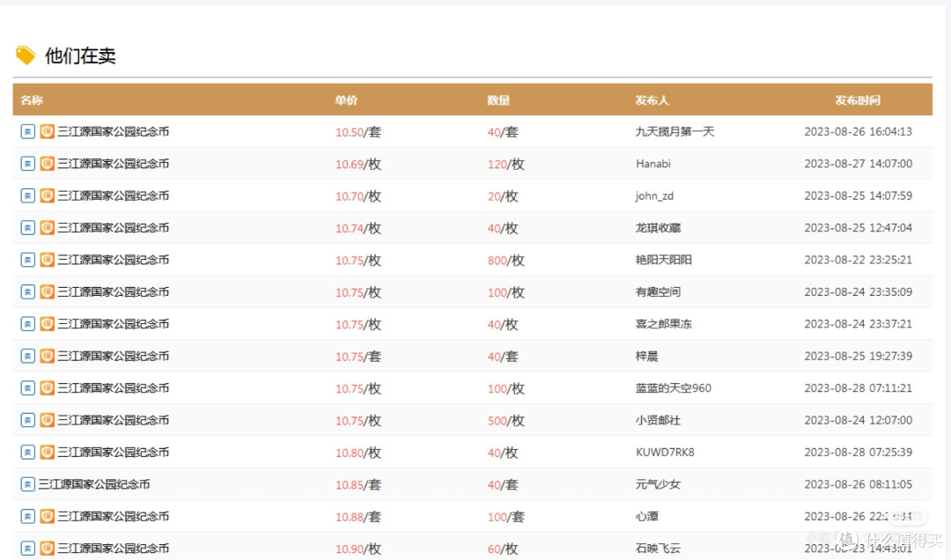Click the price 10.70/枚
The height and width of the screenshot is (560, 951).
pos(358,196)
